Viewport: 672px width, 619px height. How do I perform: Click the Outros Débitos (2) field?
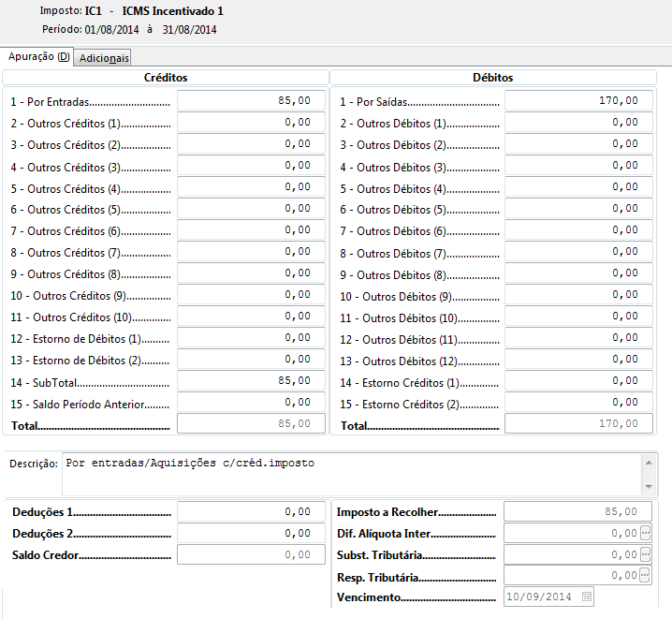[578, 143]
